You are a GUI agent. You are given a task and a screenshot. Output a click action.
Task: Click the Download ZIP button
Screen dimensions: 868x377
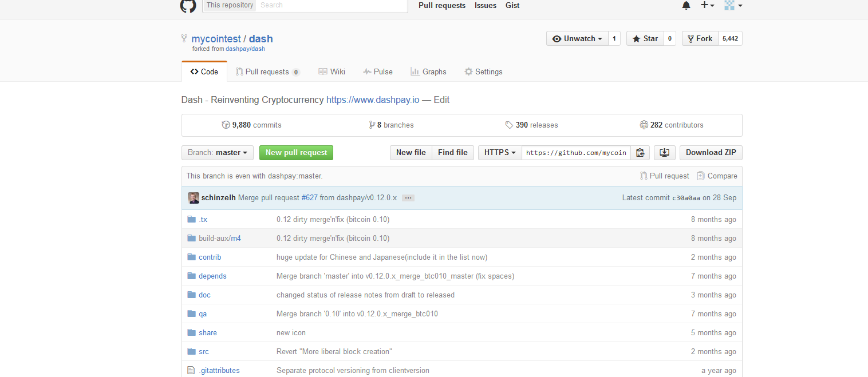711,153
